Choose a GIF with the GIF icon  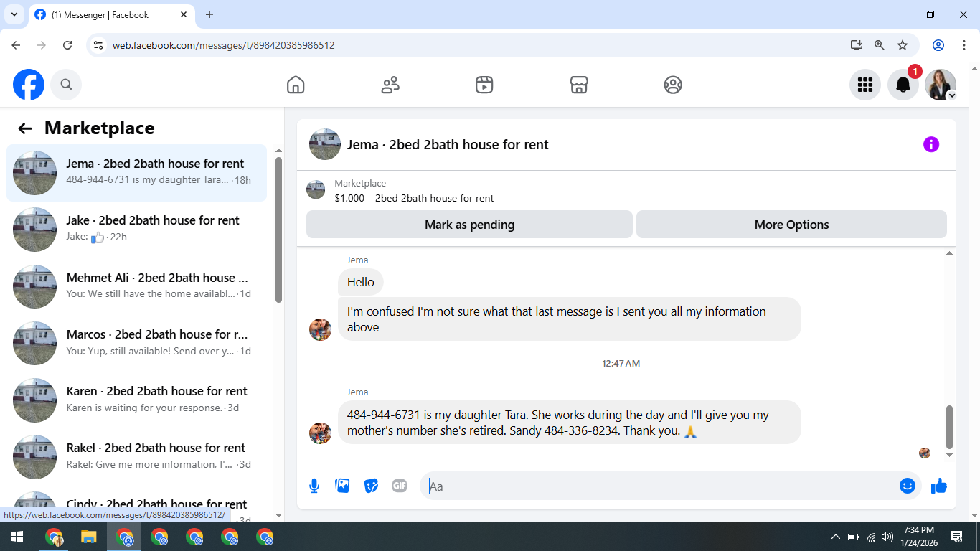coord(400,486)
